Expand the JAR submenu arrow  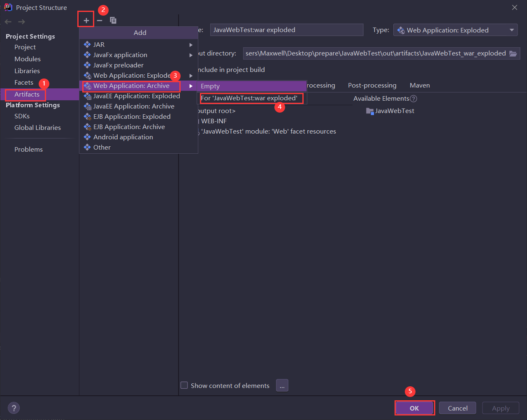coord(191,45)
